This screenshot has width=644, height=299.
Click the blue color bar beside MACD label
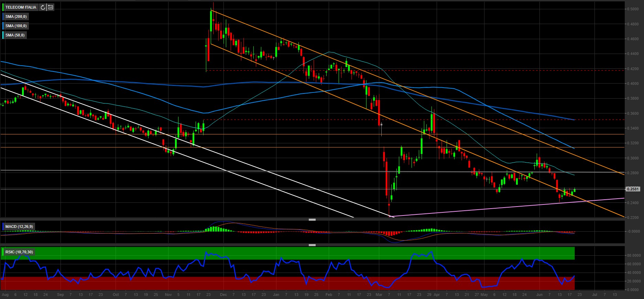[x=3, y=226]
